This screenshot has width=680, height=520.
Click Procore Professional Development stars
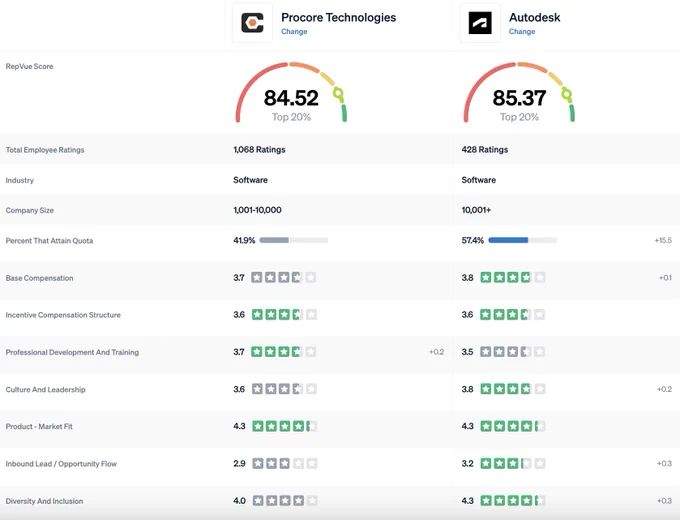[284, 352]
